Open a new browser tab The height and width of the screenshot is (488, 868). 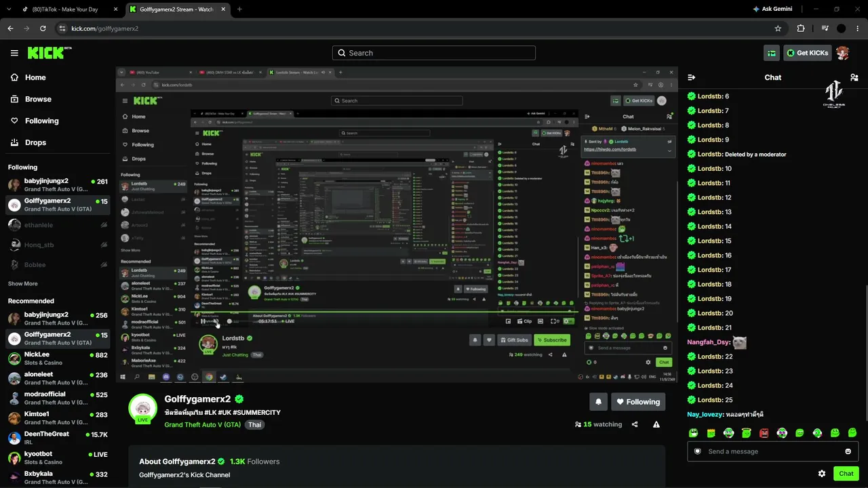tap(239, 9)
